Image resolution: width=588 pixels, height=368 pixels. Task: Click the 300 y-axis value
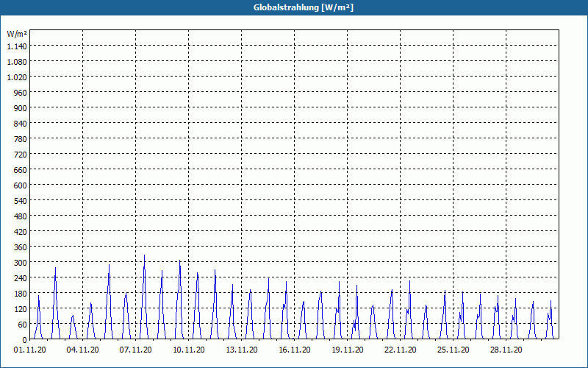pyautogui.click(x=21, y=263)
